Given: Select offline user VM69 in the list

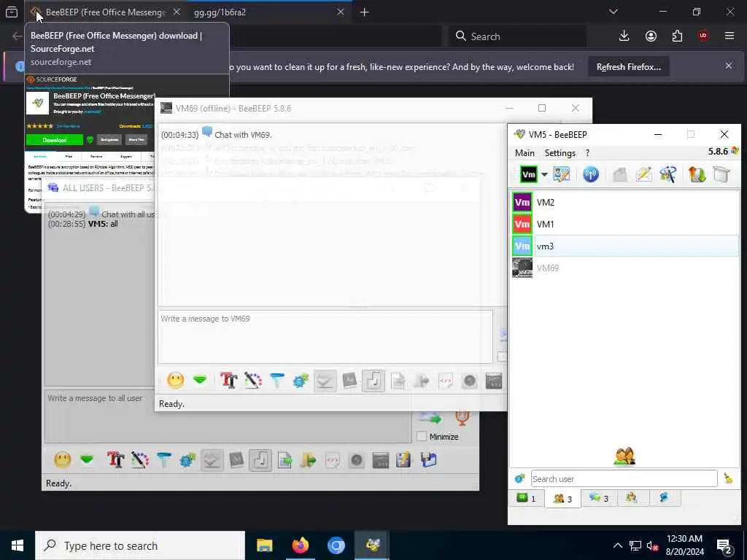Looking at the screenshot, I should tap(625, 268).
